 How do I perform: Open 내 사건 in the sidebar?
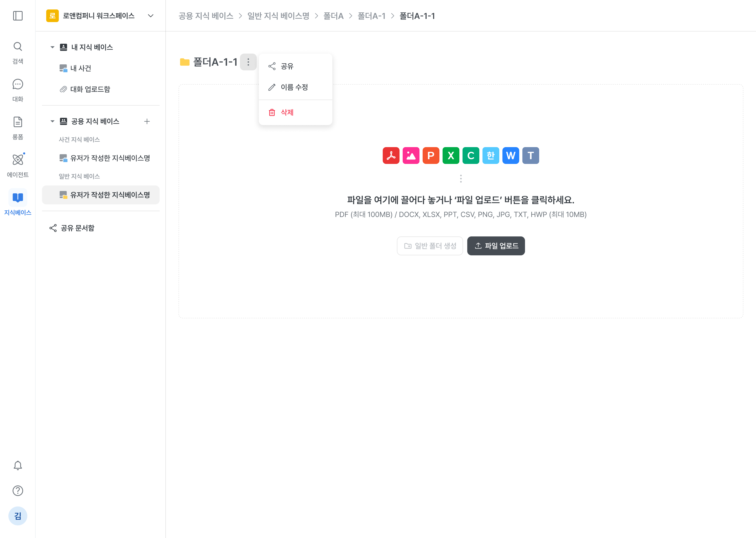coord(101,68)
